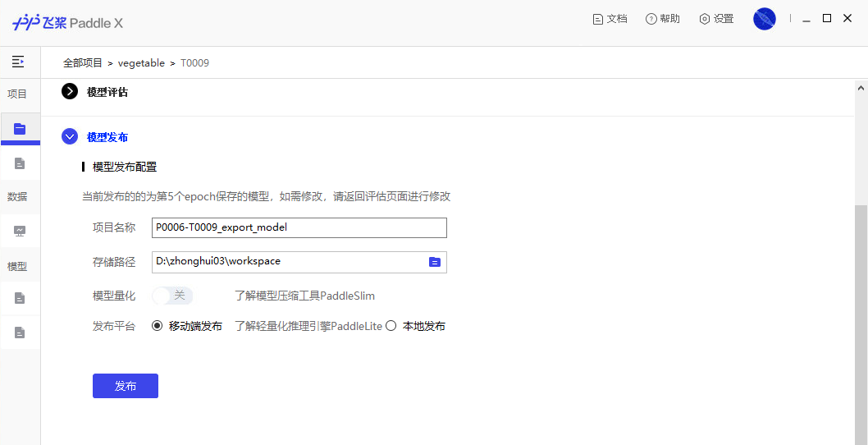The width and height of the screenshot is (868, 445).
Task: Open link 了解模型压缩工具PaddleSlim
Action: click(x=304, y=296)
